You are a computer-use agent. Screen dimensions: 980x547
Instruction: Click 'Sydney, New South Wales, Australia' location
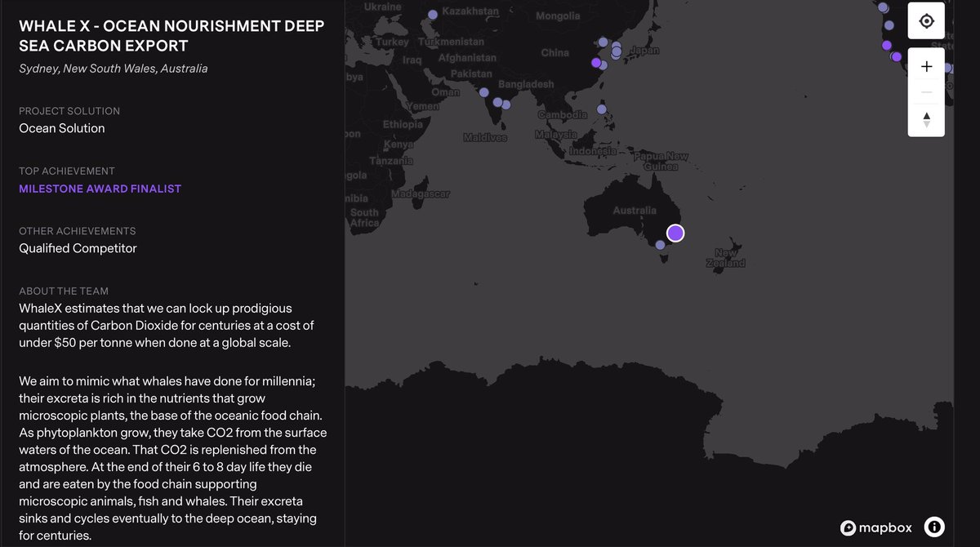coord(114,69)
